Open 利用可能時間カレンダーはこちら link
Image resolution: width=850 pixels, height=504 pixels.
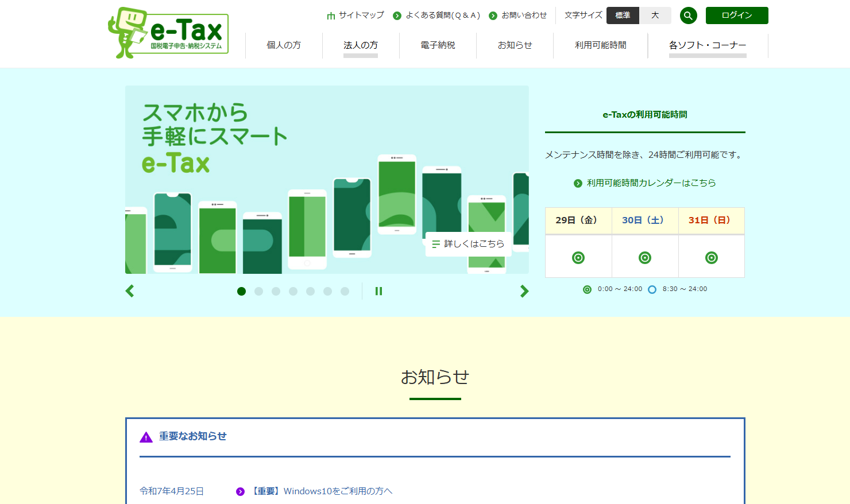[x=651, y=183]
